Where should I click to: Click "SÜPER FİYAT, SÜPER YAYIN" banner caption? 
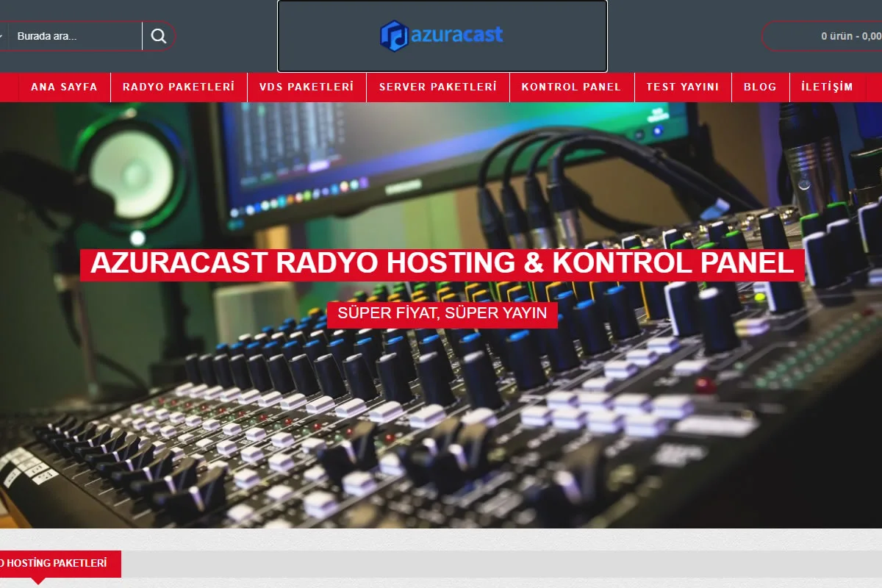(442, 314)
